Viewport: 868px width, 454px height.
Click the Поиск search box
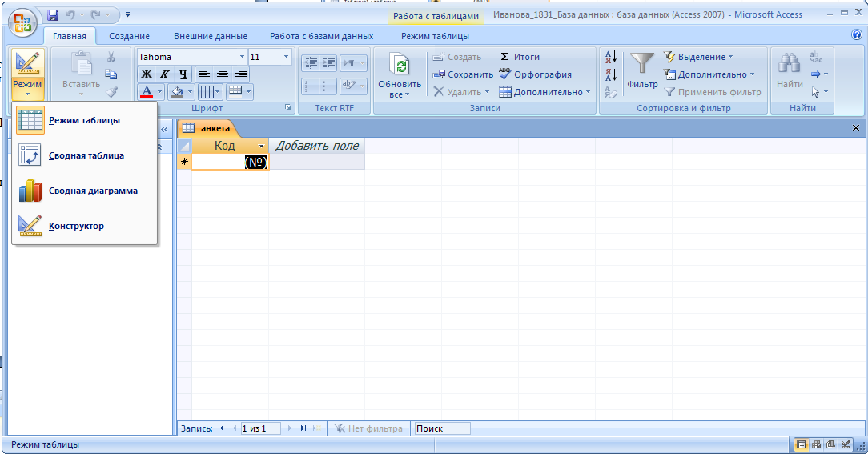tap(442, 428)
